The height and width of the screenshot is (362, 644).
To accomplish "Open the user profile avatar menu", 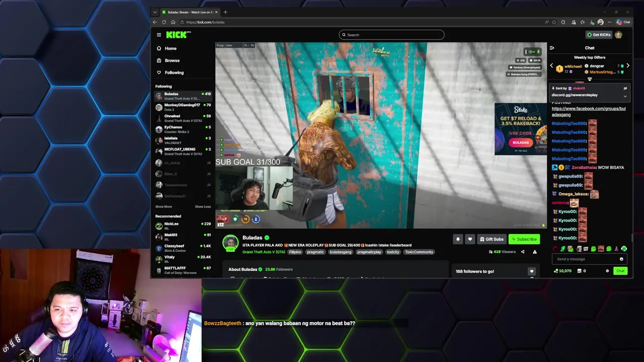I will [x=618, y=35].
